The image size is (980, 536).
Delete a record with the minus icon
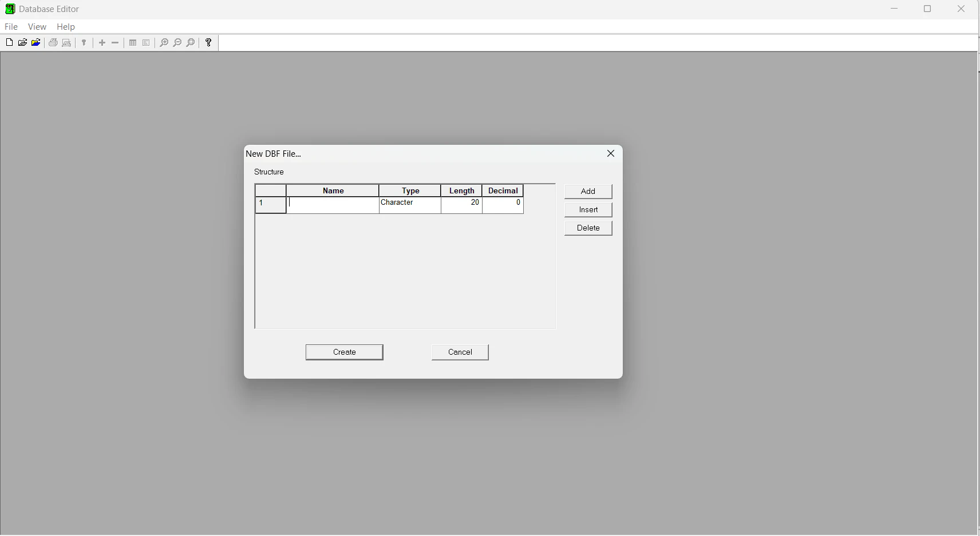(x=114, y=42)
